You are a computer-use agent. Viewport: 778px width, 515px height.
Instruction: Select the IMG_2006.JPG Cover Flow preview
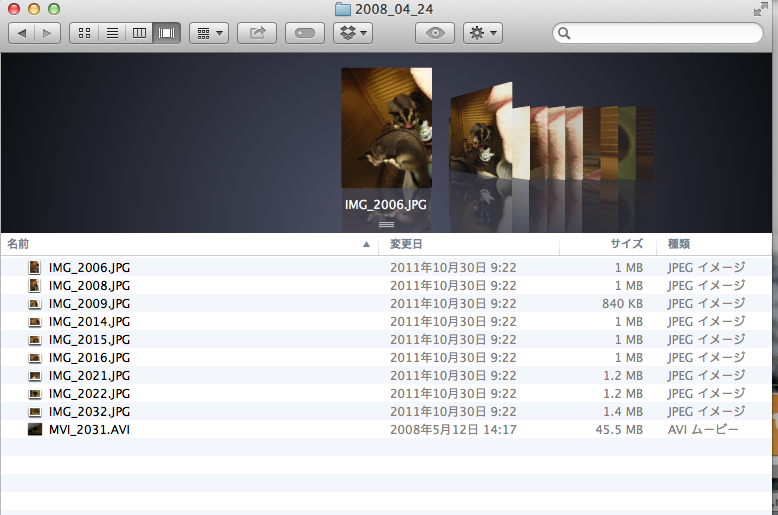coord(387,128)
